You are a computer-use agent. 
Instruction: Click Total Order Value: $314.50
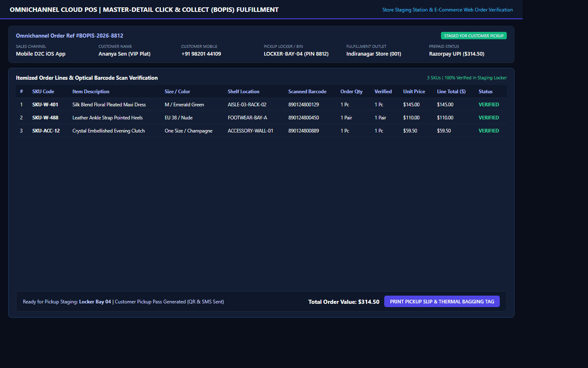point(344,302)
